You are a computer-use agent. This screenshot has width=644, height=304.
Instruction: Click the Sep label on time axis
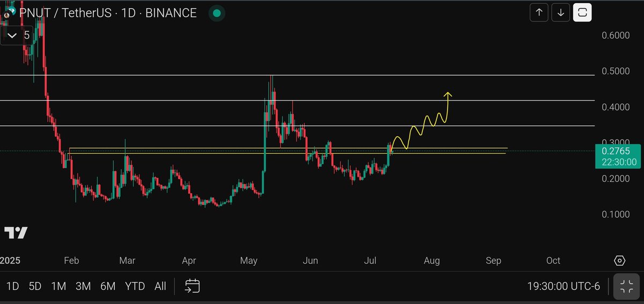coord(493,260)
